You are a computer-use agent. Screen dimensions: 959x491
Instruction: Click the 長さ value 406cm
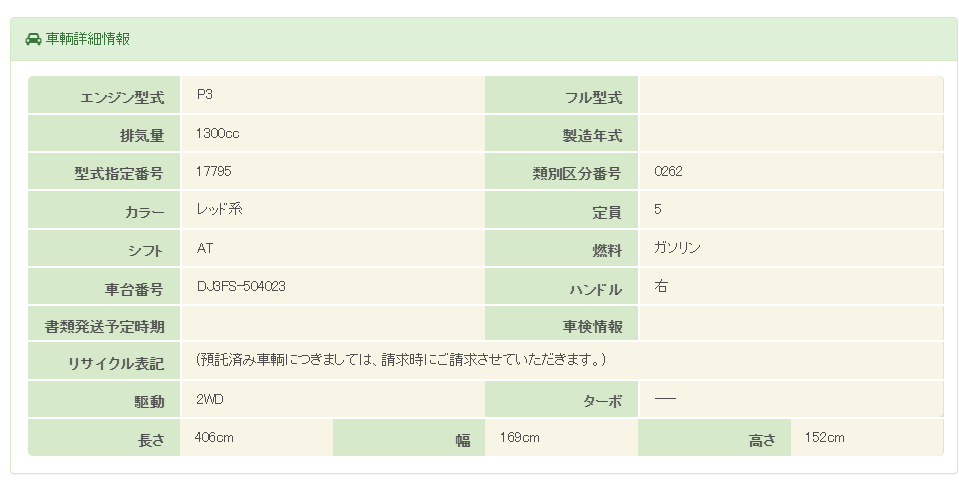[216, 437]
